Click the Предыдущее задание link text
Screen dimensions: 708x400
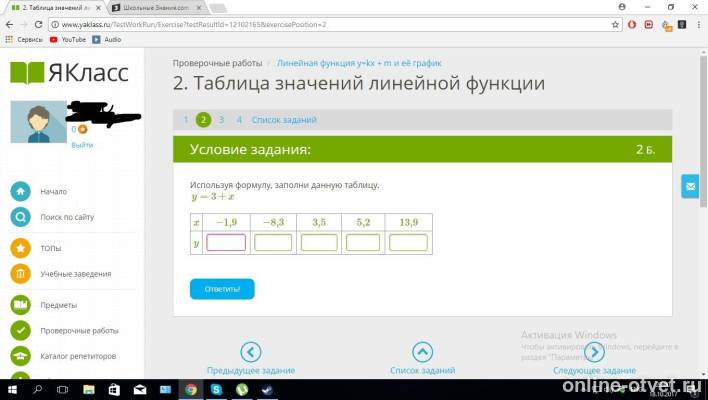[251, 371]
